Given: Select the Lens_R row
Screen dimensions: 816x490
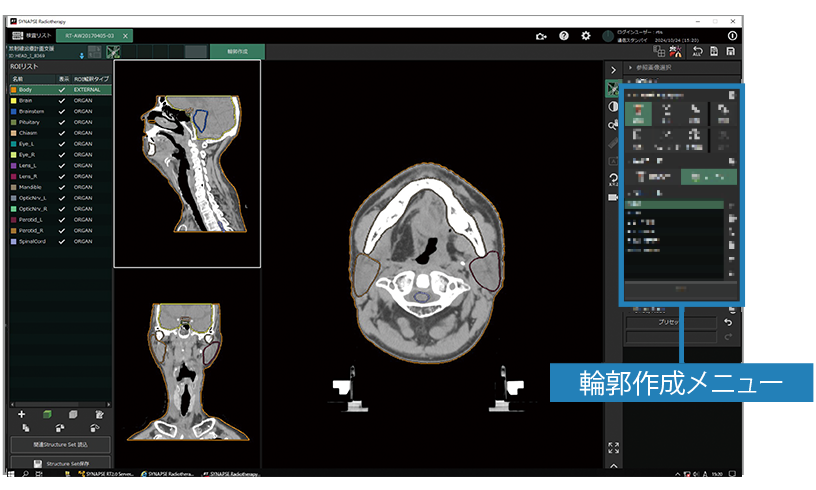Looking at the screenshot, I should [60, 177].
